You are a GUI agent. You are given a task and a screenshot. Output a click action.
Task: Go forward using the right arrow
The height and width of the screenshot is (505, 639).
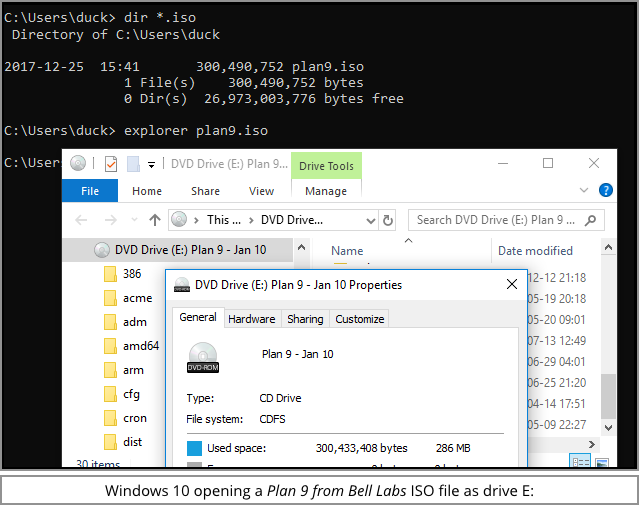pyautogui.click(x=110, y=220)
